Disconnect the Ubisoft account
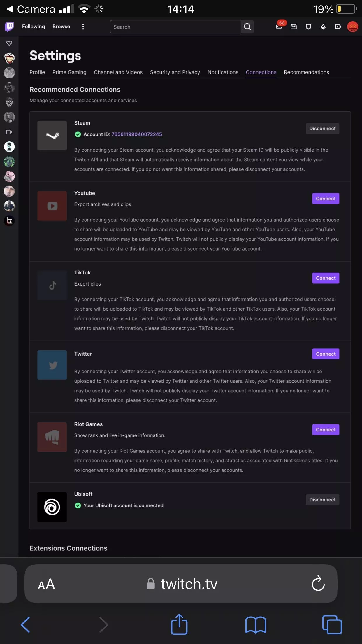 pos(322,500)
